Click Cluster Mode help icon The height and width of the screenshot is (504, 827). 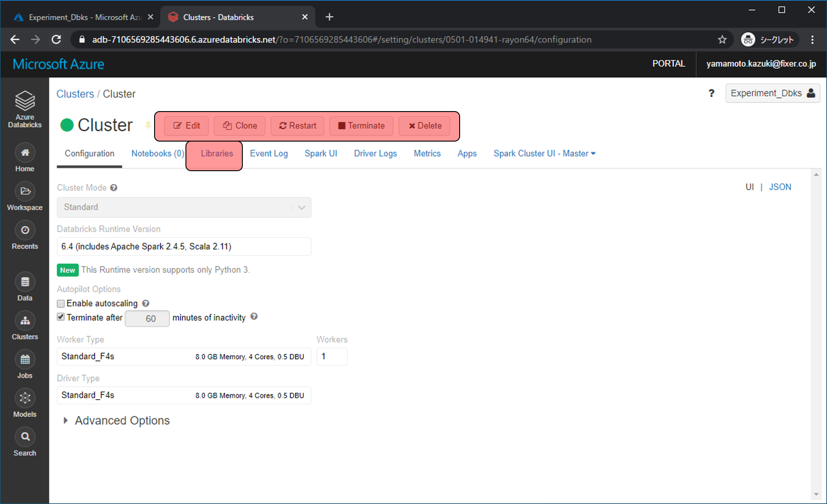click(x=114, y=188)
